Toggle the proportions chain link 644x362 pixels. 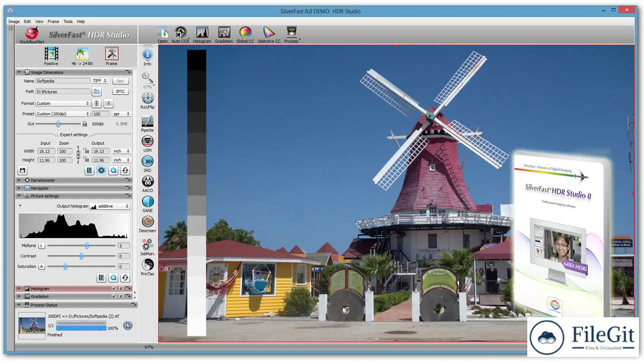click(x=78, y=155)
